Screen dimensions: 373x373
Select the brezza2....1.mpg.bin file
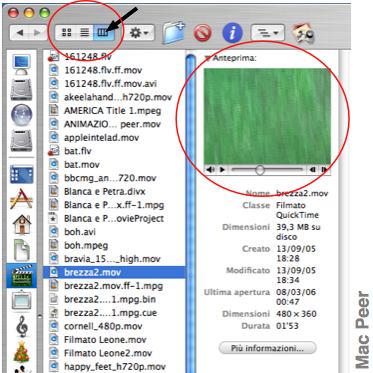click(114, 299)
